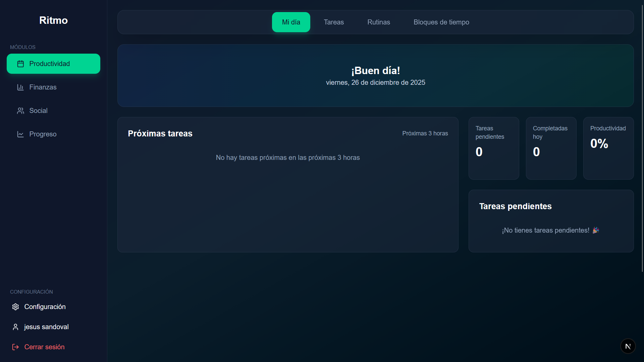644x362 pixels.
Task: Click the Finanzas bar chart icon
Action: pos(20,87)
